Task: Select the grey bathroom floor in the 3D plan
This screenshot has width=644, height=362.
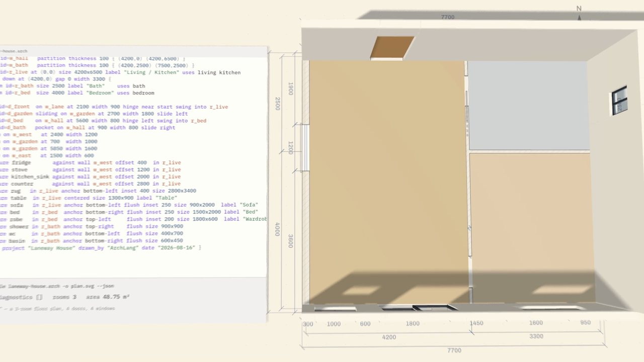Action: (x=529, y=106)
